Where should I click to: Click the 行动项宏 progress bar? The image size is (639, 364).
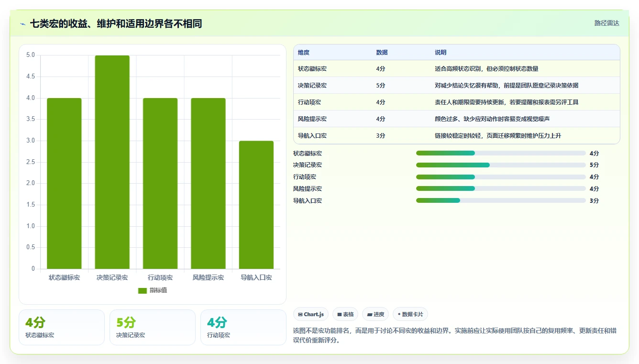[501, 177]
